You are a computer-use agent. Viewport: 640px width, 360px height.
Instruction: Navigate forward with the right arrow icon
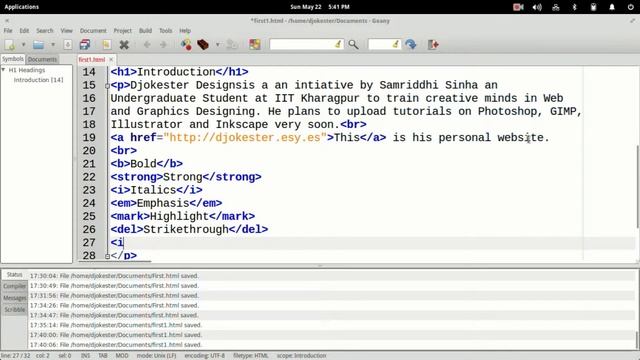tap(163, 44)
